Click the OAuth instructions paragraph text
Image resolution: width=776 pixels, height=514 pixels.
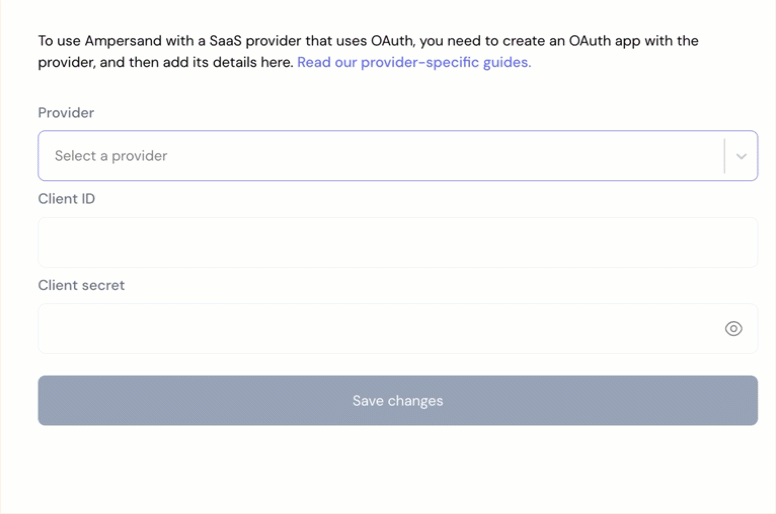click(368, 51)
